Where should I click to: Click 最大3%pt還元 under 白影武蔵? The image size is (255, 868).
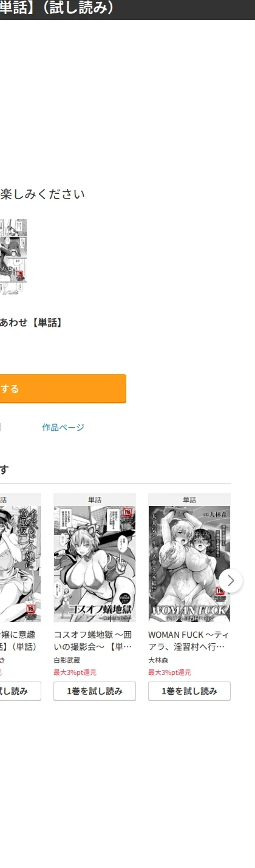click(75, 672)
